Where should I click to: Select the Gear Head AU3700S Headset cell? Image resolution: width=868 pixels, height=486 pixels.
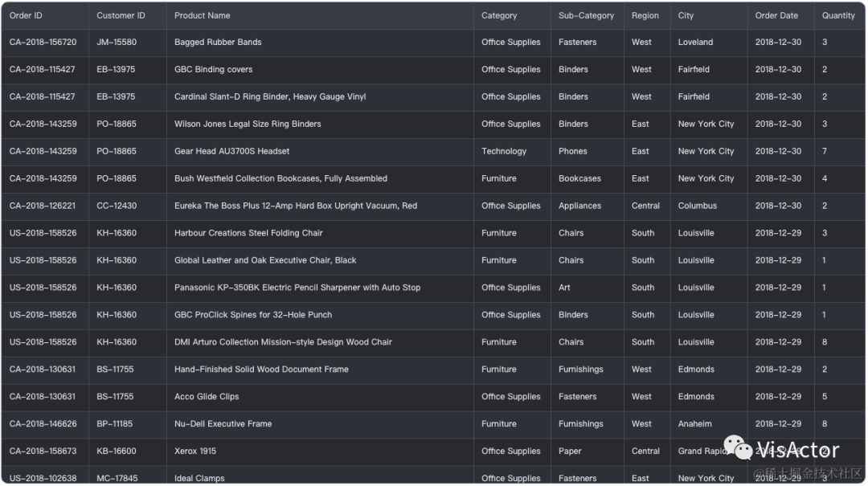231,151
